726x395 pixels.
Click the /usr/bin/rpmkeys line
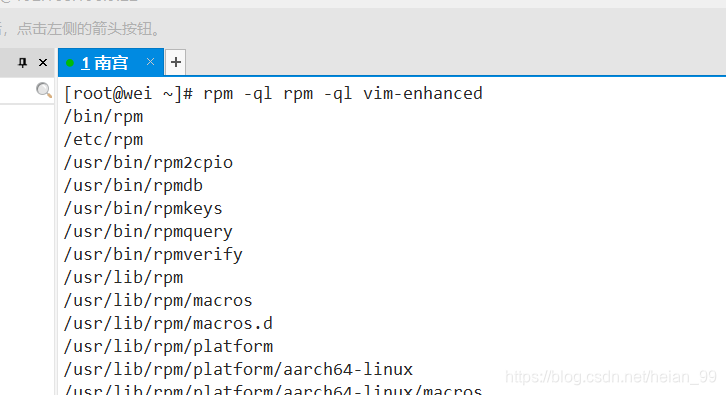[143, 208]
